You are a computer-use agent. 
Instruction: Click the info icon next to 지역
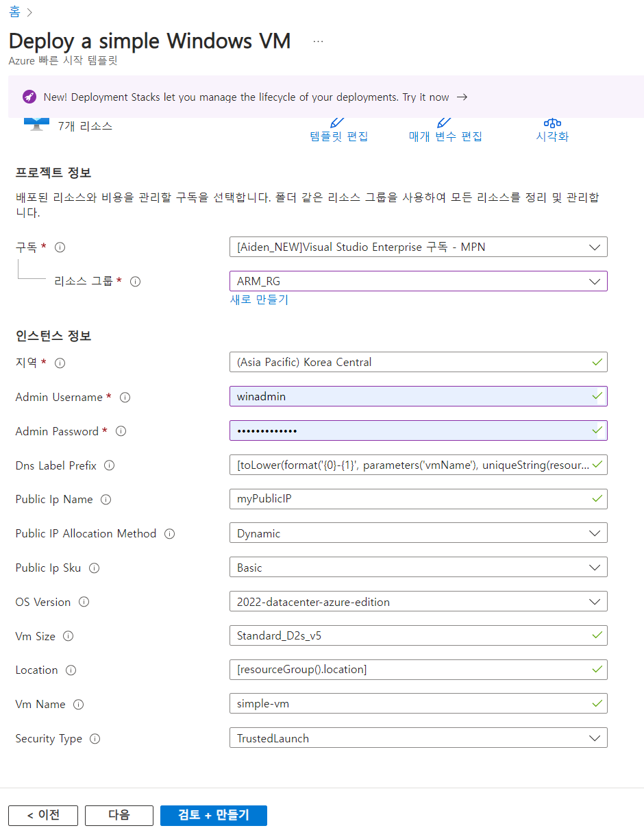pos(60,363)
